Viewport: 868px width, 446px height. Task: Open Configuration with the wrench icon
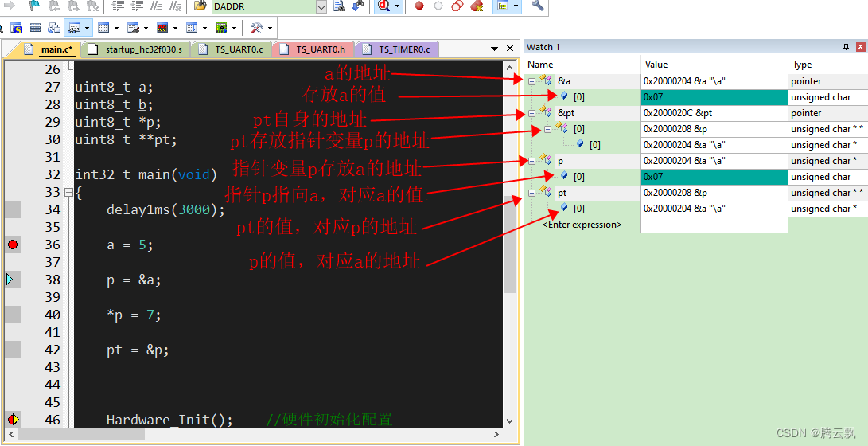[537, 6]
